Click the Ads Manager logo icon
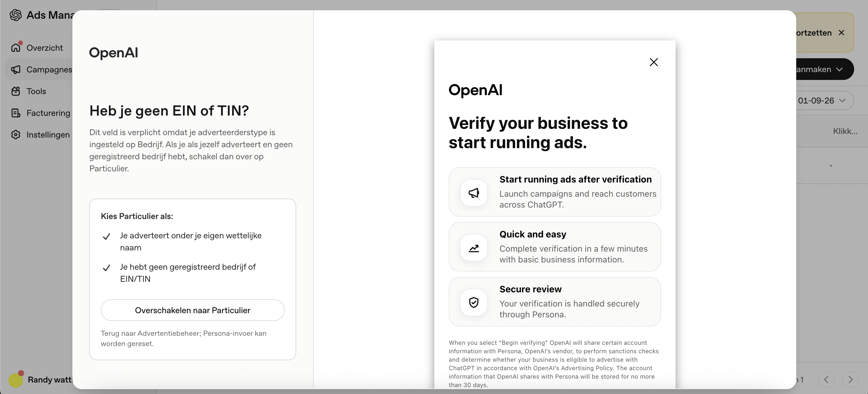The image size is (868, 394). [x=16, y=15]
